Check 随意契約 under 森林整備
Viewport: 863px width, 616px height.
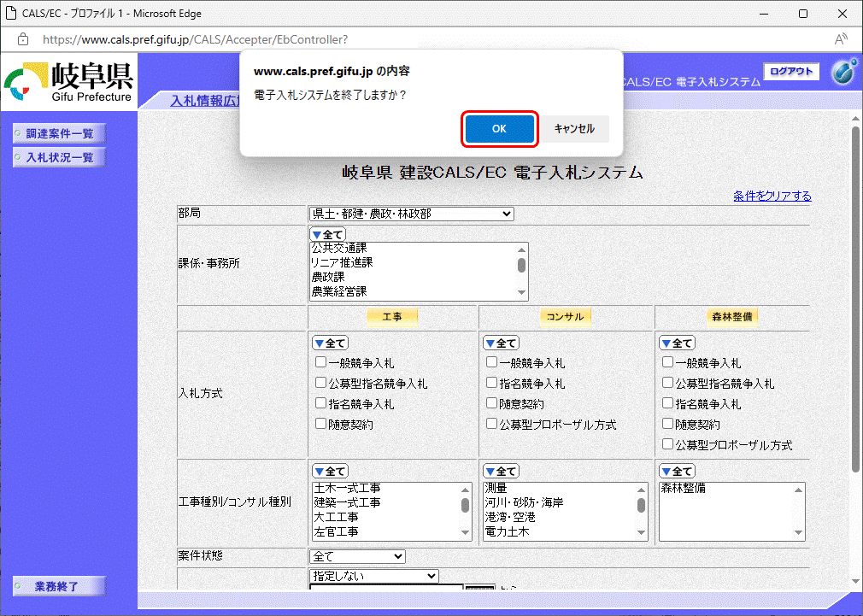click(667, 423)
